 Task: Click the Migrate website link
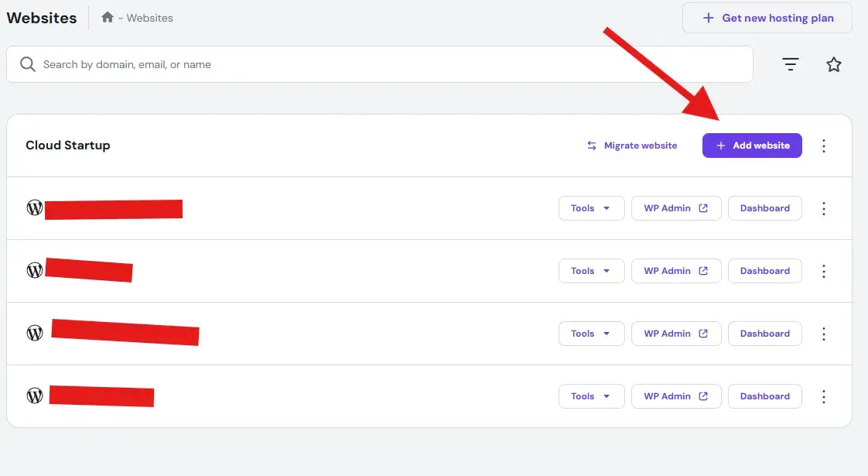(632, 146)
